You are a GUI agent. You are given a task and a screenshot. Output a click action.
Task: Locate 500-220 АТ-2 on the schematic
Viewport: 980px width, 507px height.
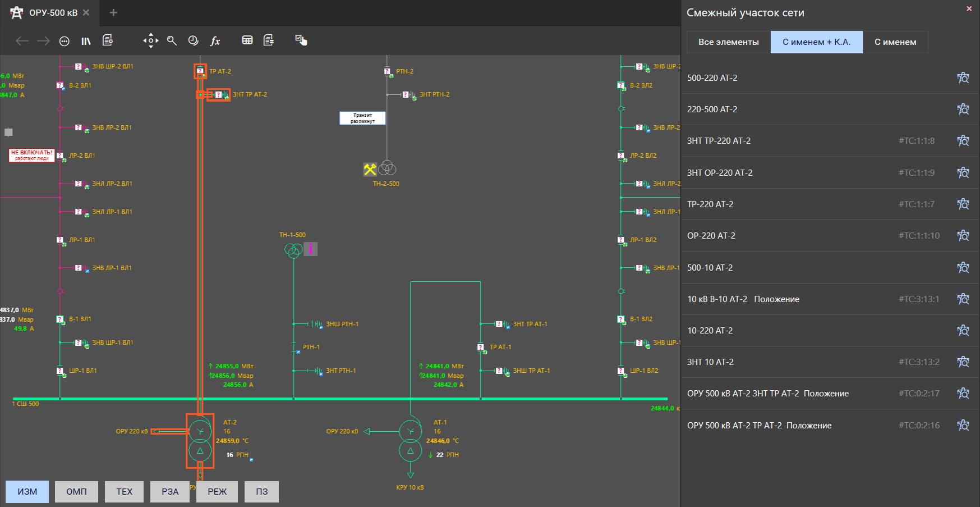coord(963,78)
